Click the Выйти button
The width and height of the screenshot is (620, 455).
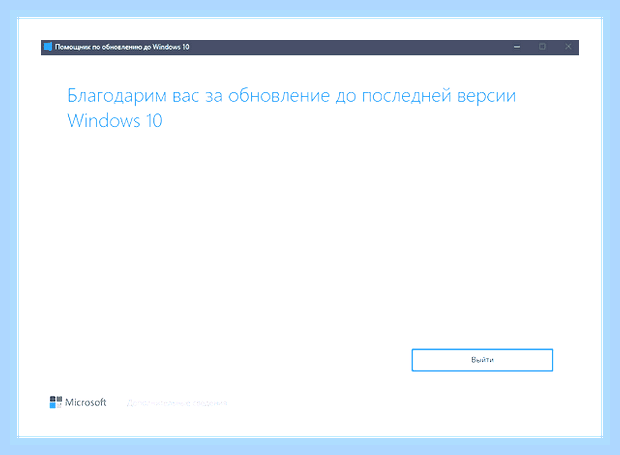point(482,360)
